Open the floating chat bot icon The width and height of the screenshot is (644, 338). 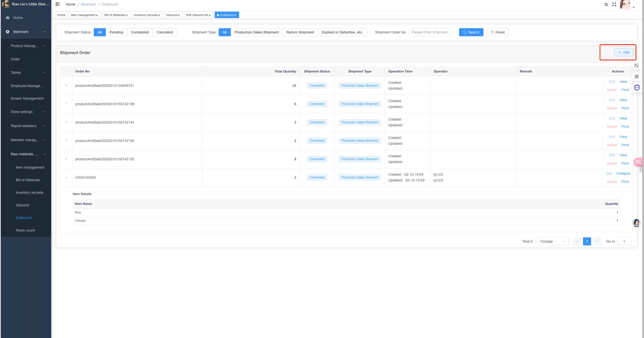coord(637,88)
